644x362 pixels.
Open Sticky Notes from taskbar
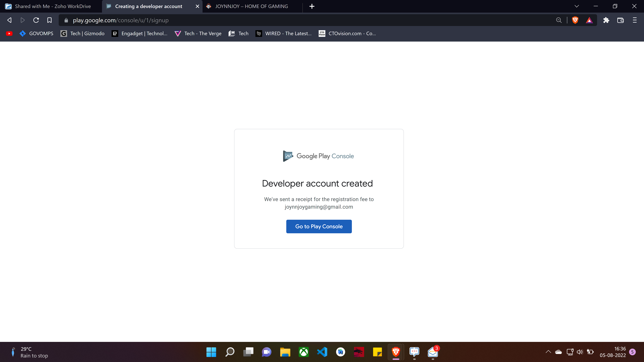point(378,352)
